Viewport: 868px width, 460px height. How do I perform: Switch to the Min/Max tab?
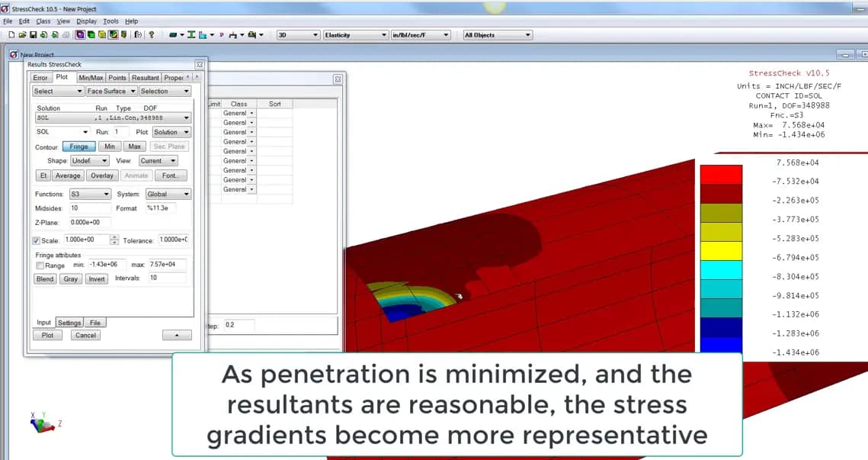[91, 77]
